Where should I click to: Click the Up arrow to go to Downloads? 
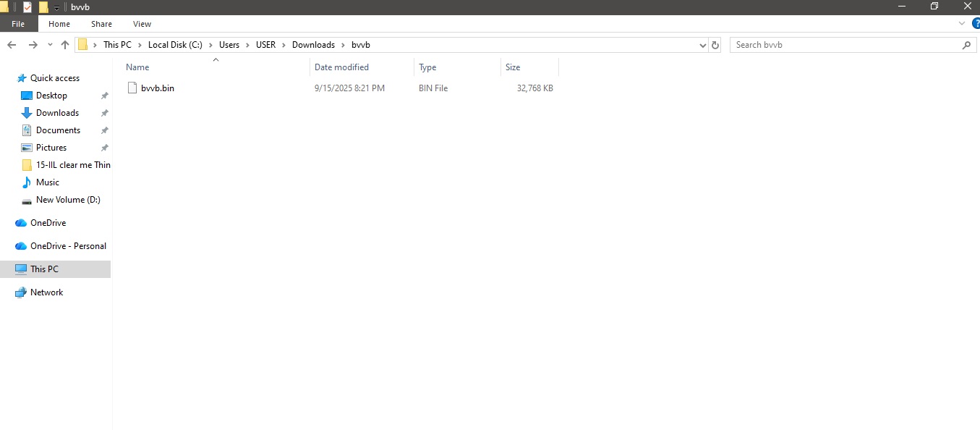pos(64,44)
